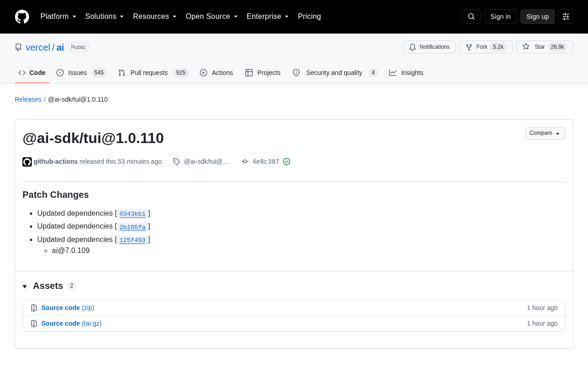
Task: Click the Star icon
Action: click(526, 47)
